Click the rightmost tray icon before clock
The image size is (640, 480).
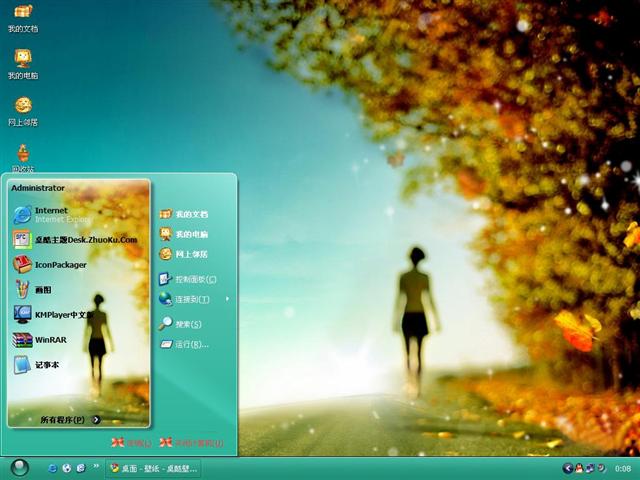(601, 468)
